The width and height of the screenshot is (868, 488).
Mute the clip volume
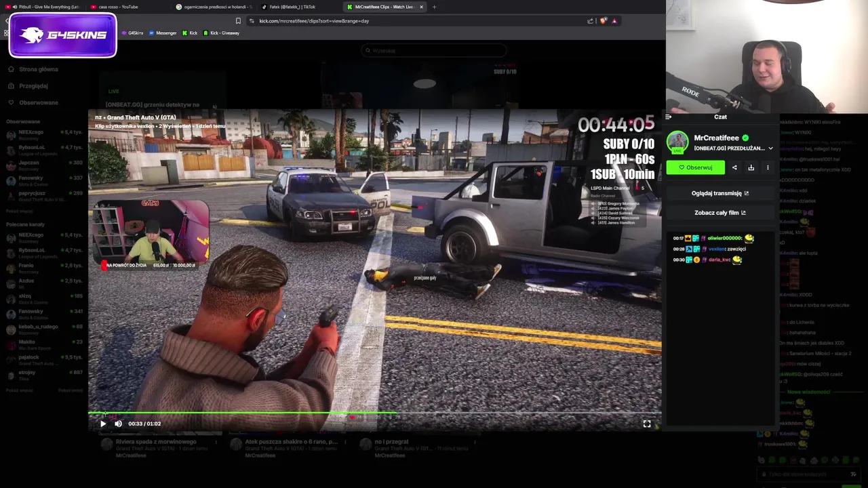click(x=118, y=424)
